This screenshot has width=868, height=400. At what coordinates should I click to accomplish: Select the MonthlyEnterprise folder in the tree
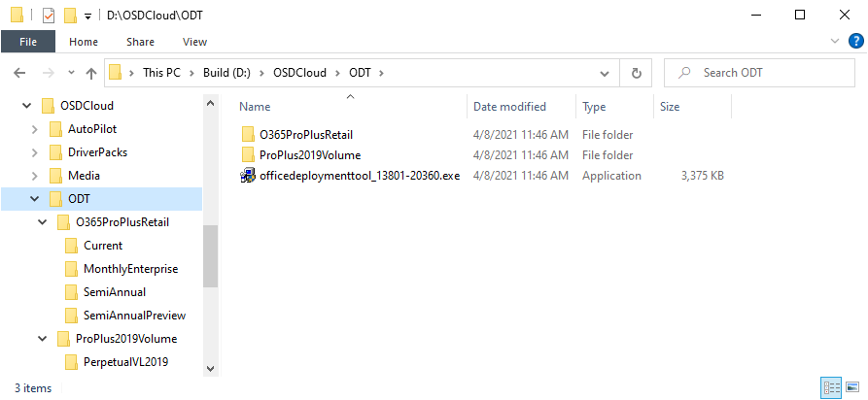pos(130,269)
